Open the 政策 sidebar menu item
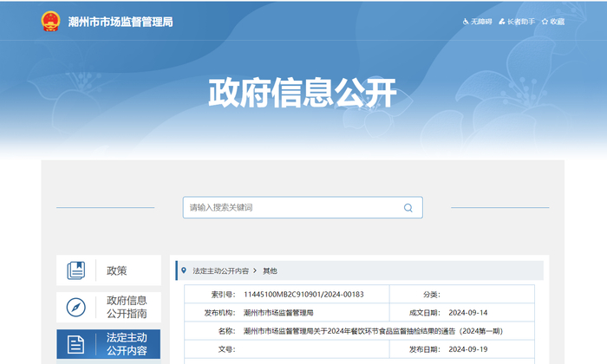Viewport: 607px width, 364px height. (x=108, y=270)
